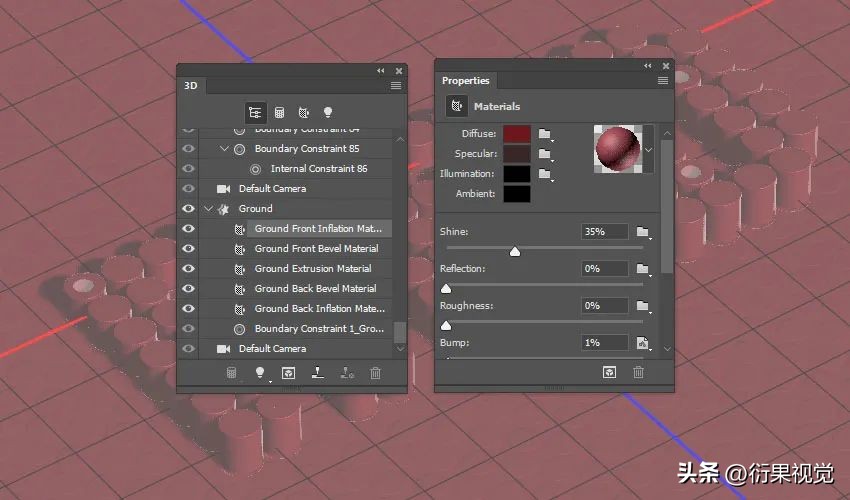850x500 pixels.
Task: Collapse the 3D panel to icons
Action: 381,70
